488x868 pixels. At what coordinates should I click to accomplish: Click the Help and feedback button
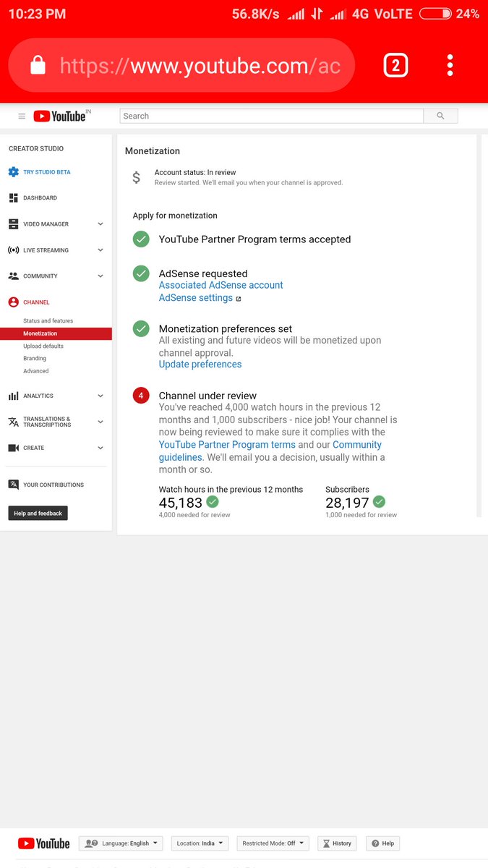[x=38, y=514]
